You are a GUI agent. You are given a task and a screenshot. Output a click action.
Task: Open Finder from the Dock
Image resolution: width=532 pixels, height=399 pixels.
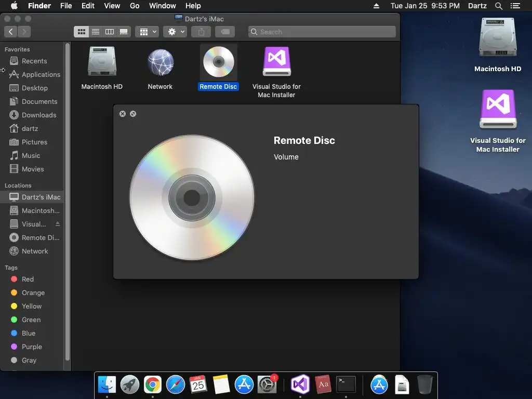[x=107, y=384]
